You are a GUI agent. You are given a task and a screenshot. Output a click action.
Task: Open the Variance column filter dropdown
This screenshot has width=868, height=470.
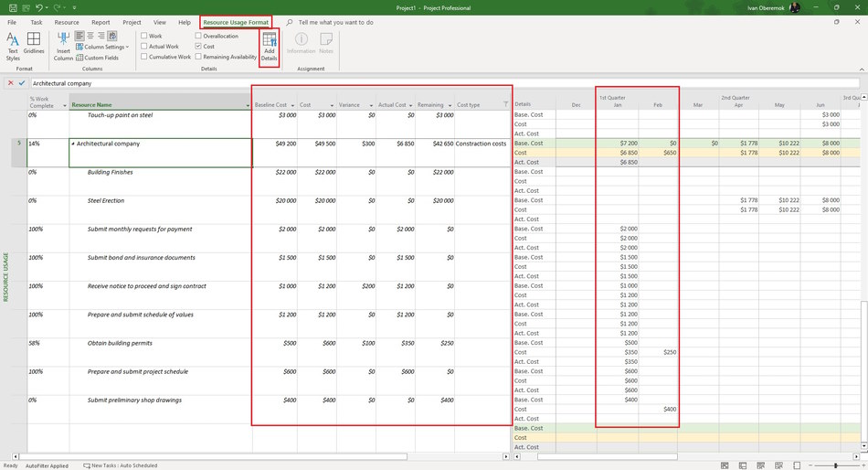click(x=371, y=105)
